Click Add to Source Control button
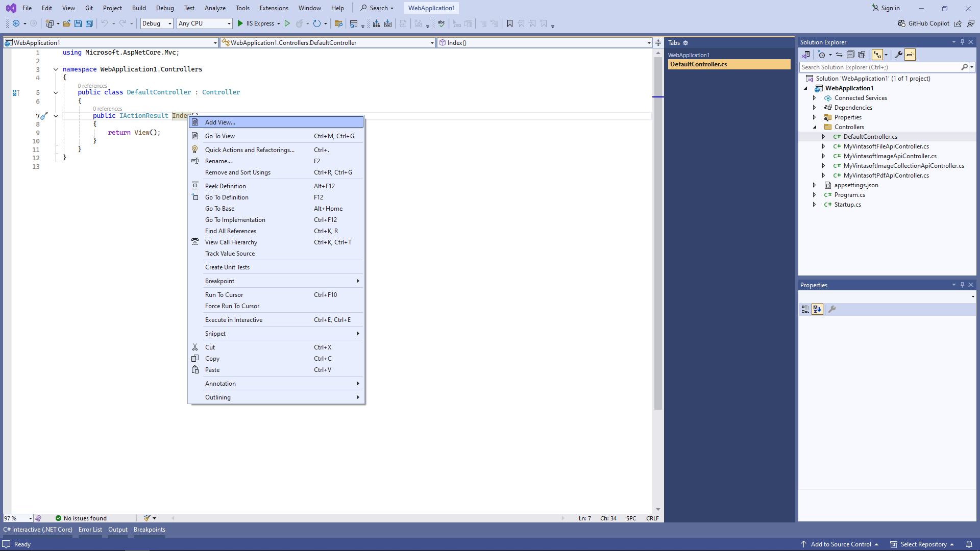Screen dimensions: 980x551 tap(841, 544)
